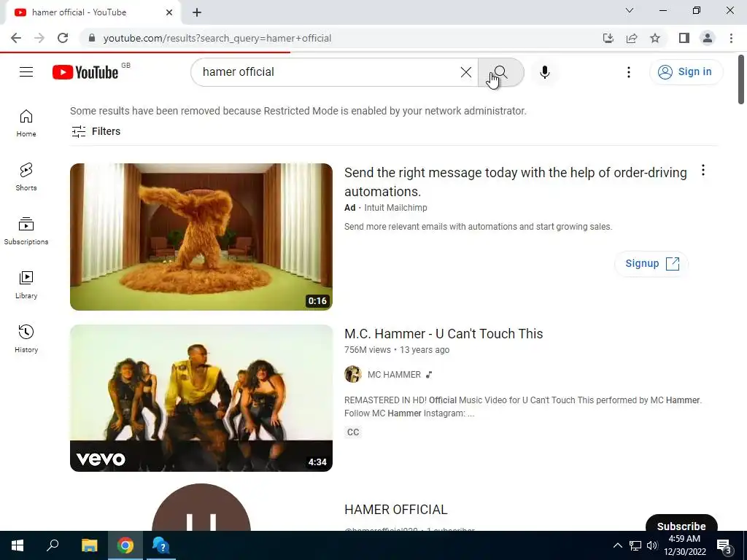Open the Filters options

(96, 131)
